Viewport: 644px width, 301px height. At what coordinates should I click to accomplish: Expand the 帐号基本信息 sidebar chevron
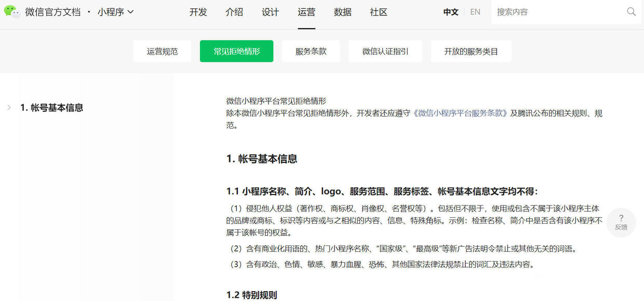(9, 107)
